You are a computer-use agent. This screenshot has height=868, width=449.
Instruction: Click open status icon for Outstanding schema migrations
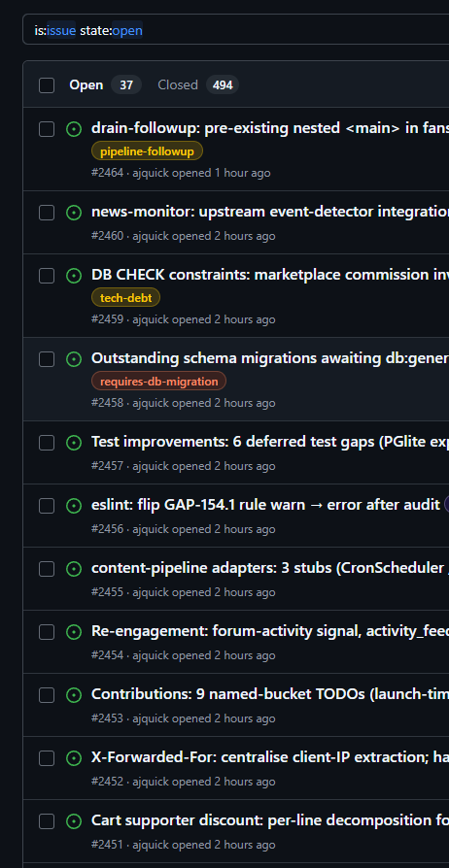[x=74, y=359]
